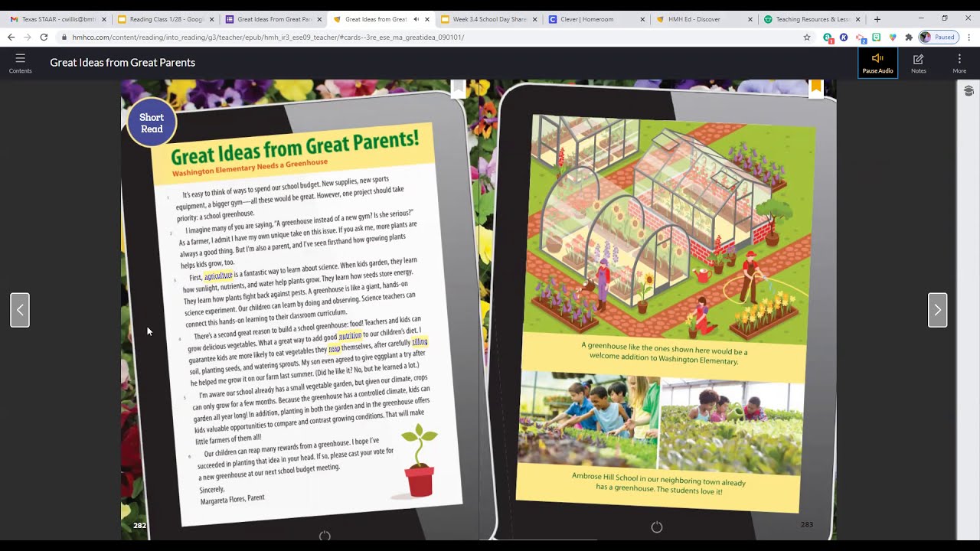980x551 pixels.
Task: Click the browser back arrow
Action: (11, 37)
